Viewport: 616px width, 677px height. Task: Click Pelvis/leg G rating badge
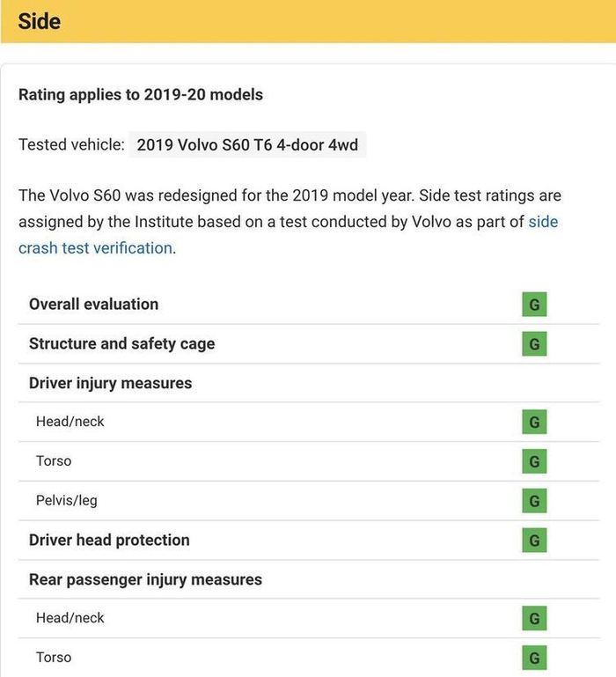(533, 501)
